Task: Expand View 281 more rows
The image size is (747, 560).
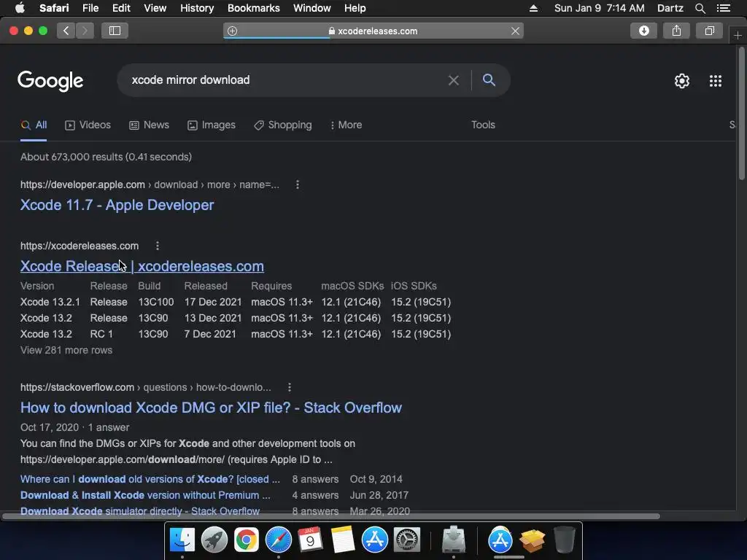Action: (x=66, y=350)
